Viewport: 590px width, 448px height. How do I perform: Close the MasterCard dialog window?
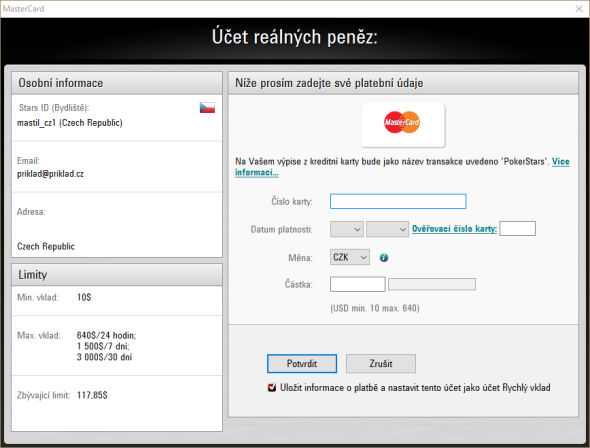coord(579,9)
